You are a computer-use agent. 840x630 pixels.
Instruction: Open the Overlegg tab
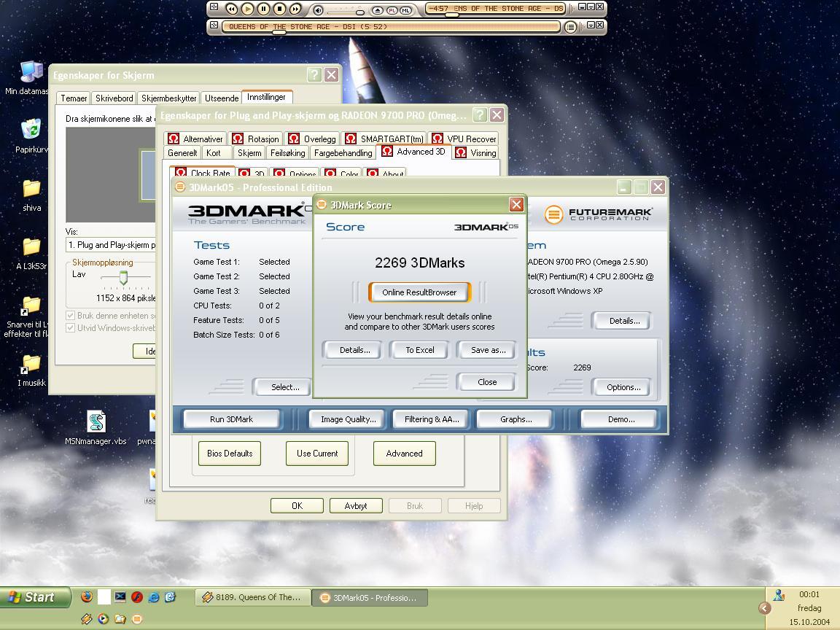(x=312, y=139)
